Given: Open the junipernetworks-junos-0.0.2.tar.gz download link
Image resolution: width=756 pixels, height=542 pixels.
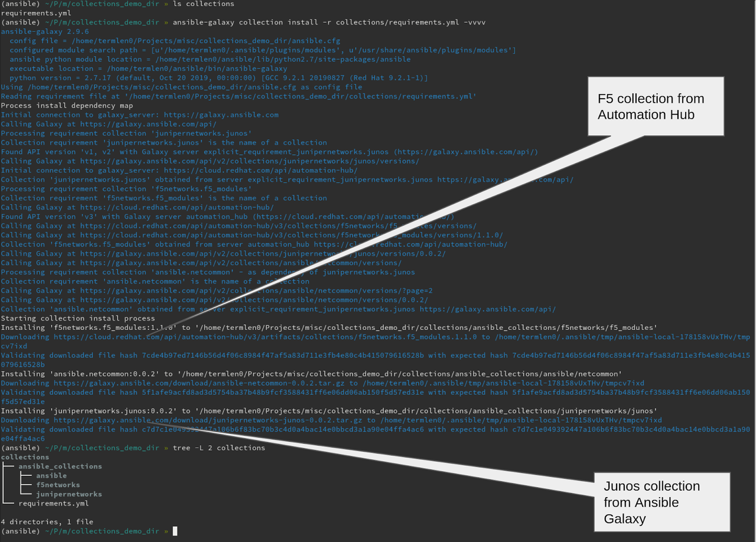Looking at the screenshot, I should coord(210,420).
